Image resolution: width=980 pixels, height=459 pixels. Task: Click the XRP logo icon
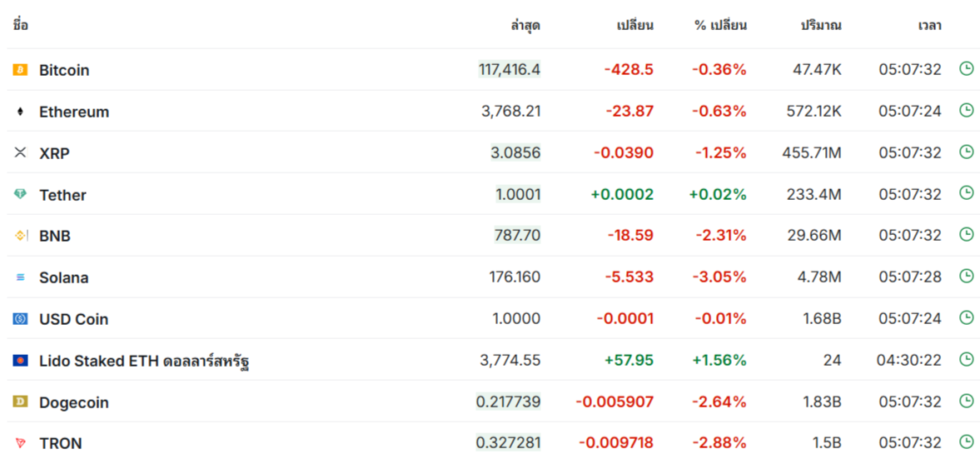click(x=20, y=152)
